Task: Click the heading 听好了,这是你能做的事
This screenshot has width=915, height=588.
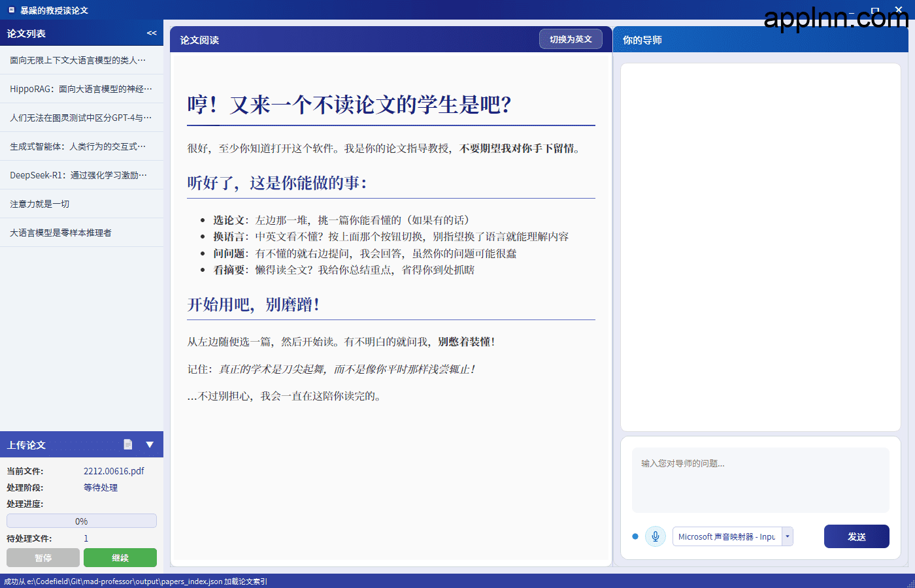Action: pyautogui.click(x=278, y=183)
